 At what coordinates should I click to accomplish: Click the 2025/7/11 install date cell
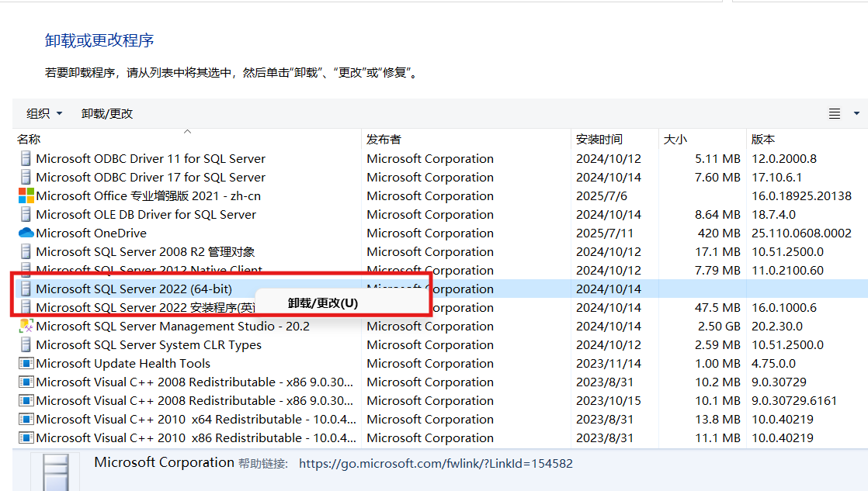605,233
